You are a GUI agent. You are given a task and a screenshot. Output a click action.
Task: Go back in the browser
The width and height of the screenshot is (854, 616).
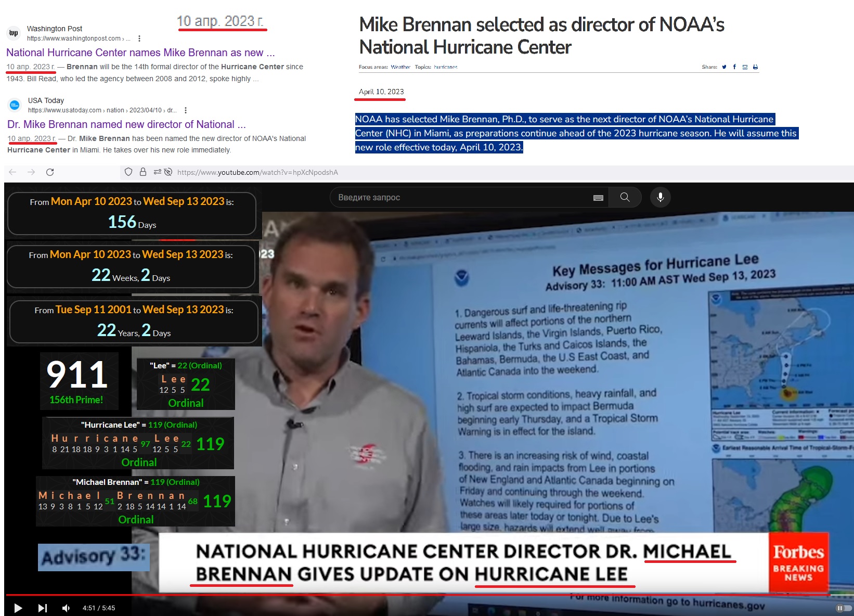[x=13, y=172]
